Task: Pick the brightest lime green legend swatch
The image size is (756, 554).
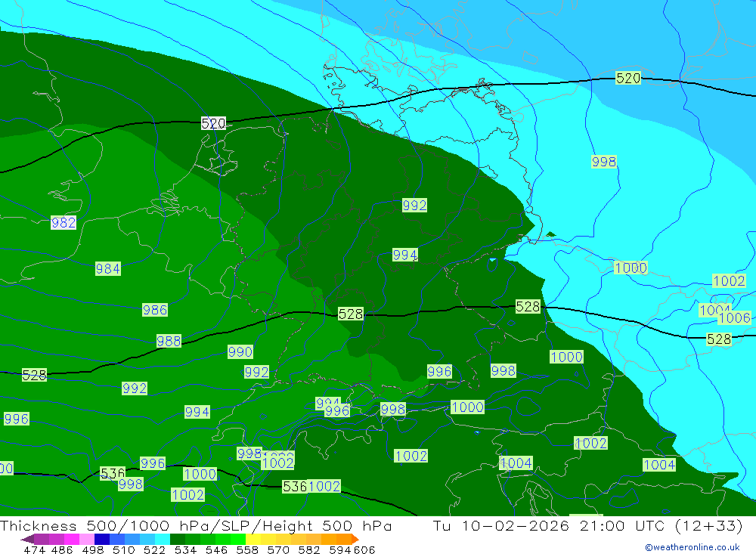Action: (x=238, y=539)
